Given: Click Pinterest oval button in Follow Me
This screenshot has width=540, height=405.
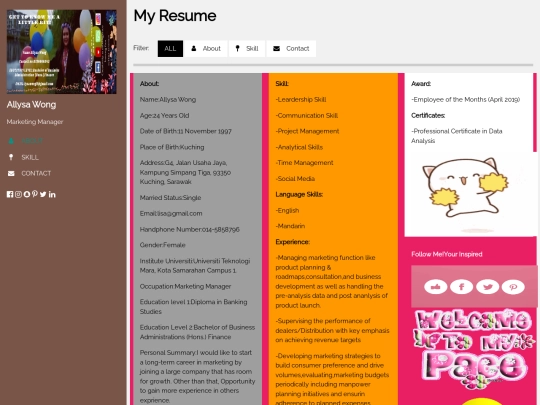Looking at the screenshot, I should click(x=513, y=287).
